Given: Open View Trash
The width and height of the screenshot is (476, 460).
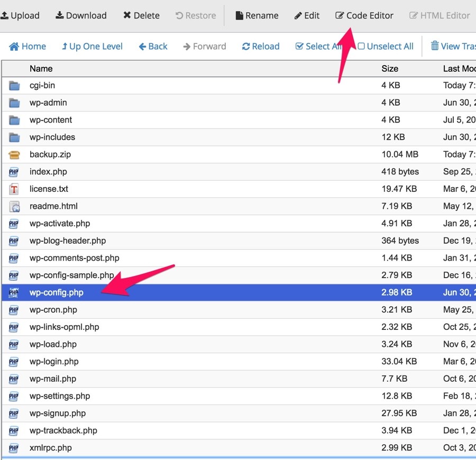Looking at the screenshot, I should tap(453, 47).
